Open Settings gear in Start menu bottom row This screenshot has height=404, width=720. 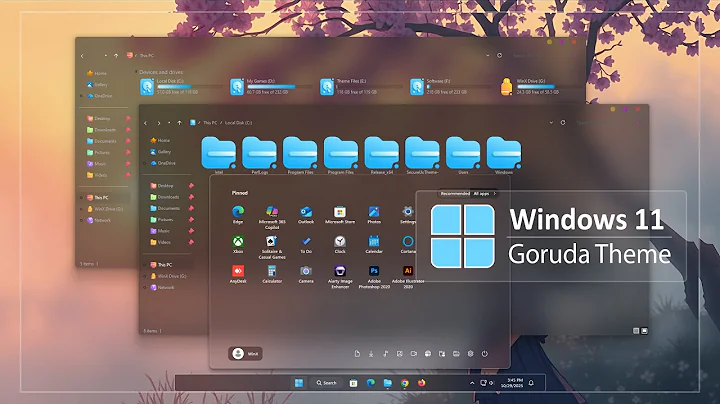click(x=470, y=354)
